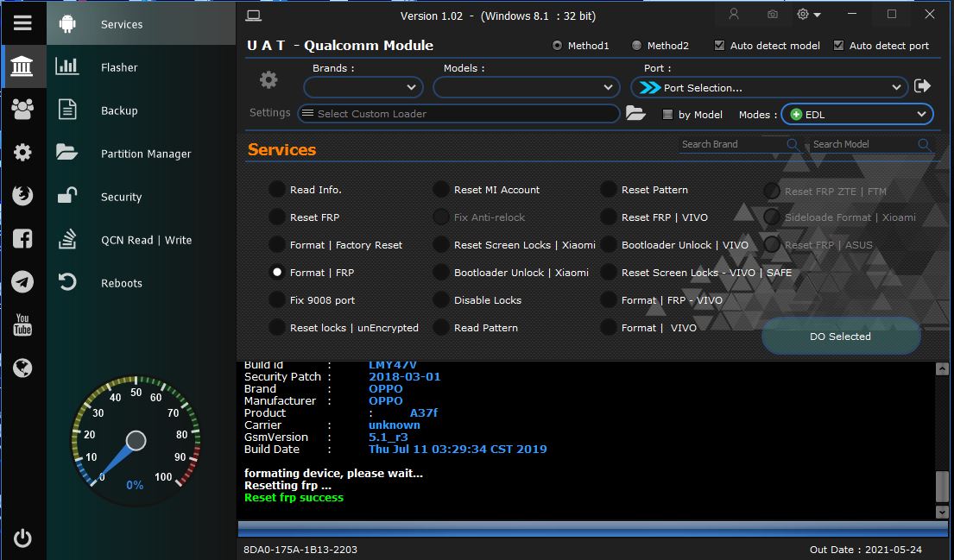Click the user account icon in title bar
Image resolution: width=954 pixels, height=560 pixels.
[734, 14]
